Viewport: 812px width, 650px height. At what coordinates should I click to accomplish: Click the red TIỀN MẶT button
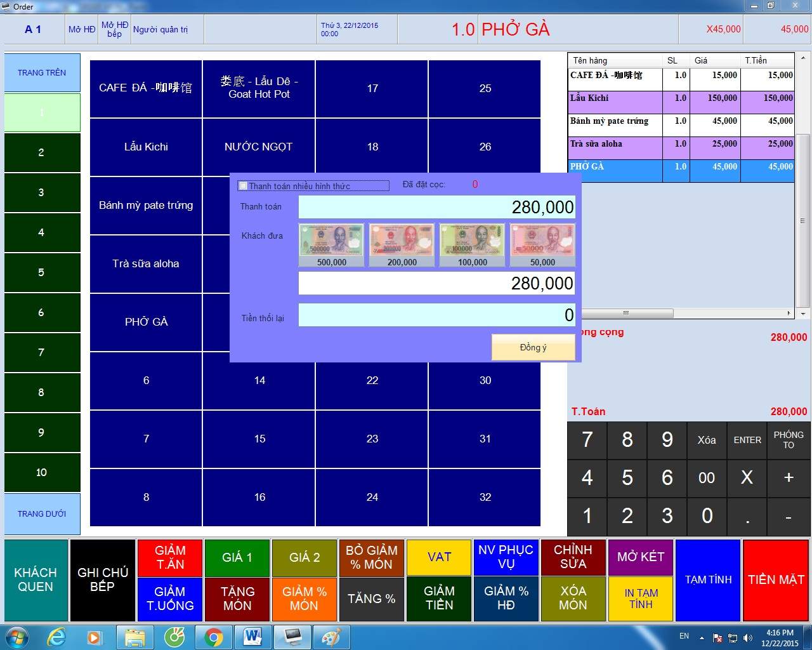coord(775,580)
